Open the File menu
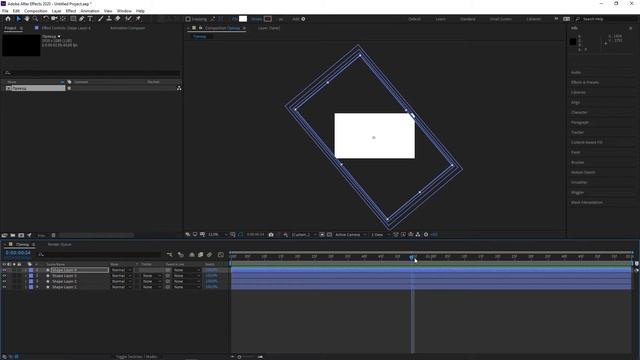640x360 pixels. pyautogui.click(x=5, y=11)
